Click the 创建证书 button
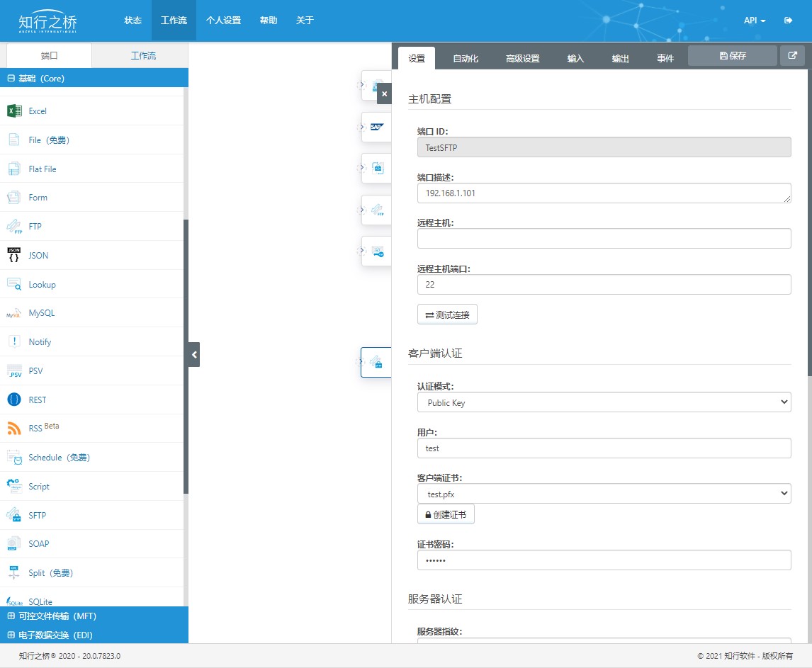The image size is (812, 668). pyautogui.click(x=446, y=514)
